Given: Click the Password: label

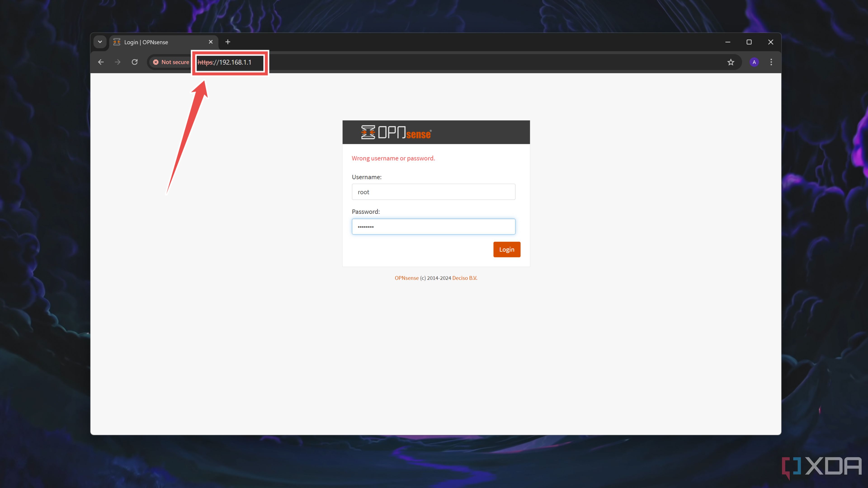Looking at the screenshot, I should 366,211.
